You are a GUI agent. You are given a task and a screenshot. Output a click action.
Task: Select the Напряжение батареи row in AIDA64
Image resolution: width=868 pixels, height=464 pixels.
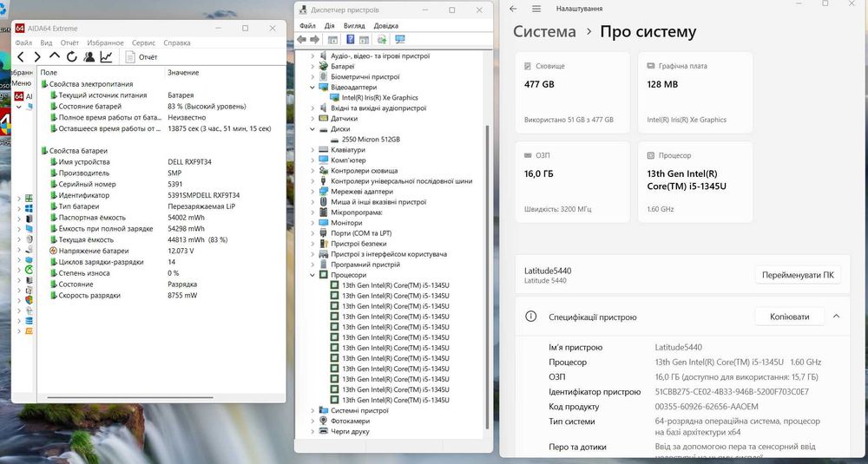[161, 251]
